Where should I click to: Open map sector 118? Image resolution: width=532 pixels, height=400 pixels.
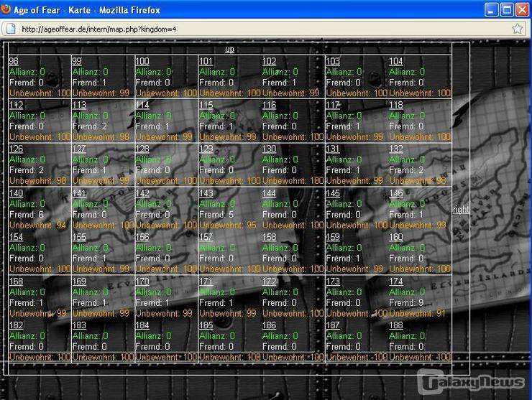(396, 105)
